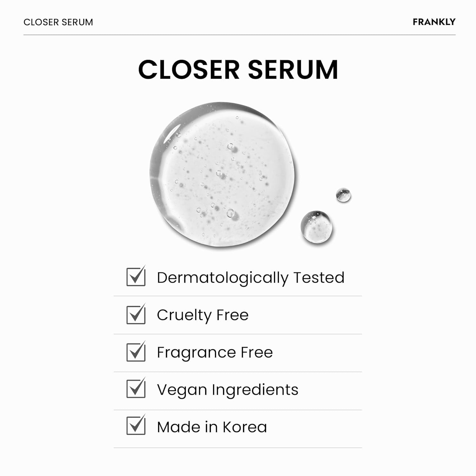The image size is (476, 476).
Task: Click the divider line below Made in Korea
Action: pos(238,448)
